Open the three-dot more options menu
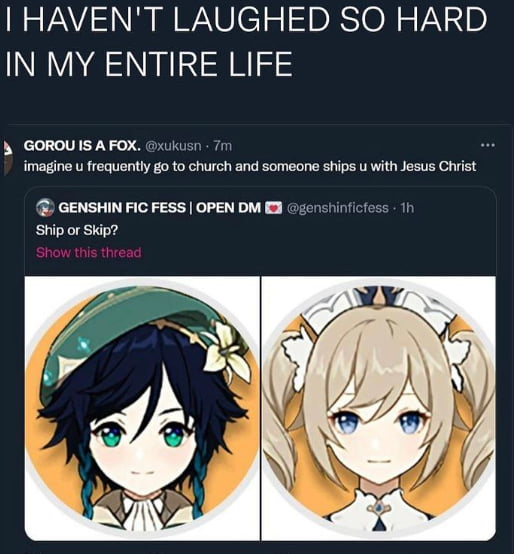Screen dimensions: 514x554 pos(488,145)
